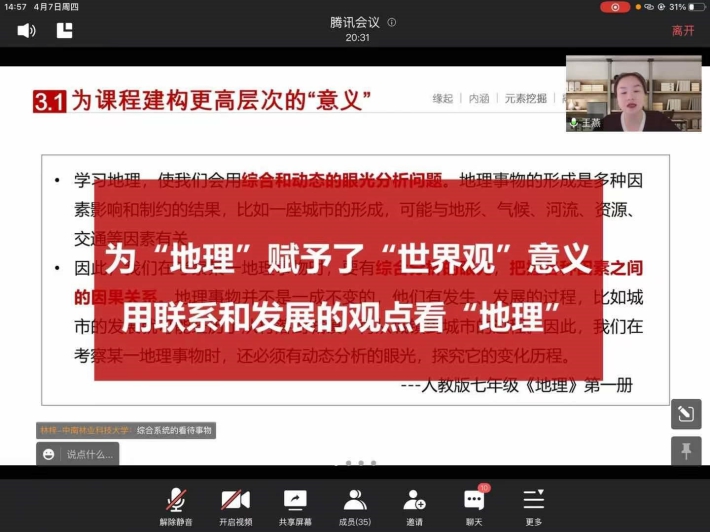Turn on camera with 开启视频
Image resolution: width=710 pixels, height=532 pixels.
[x=235, y=506]
